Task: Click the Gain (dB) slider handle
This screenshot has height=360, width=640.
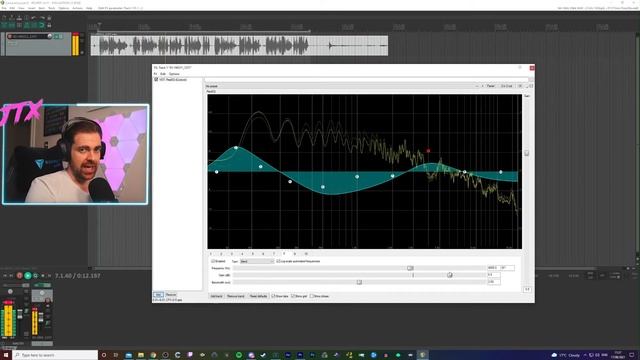Action: [x=449, y=275]
